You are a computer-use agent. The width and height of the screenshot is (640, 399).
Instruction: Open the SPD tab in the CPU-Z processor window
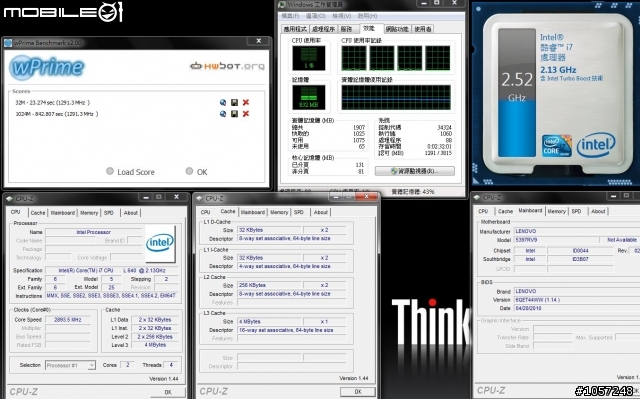pyautogui.click(x=109, y=213)
